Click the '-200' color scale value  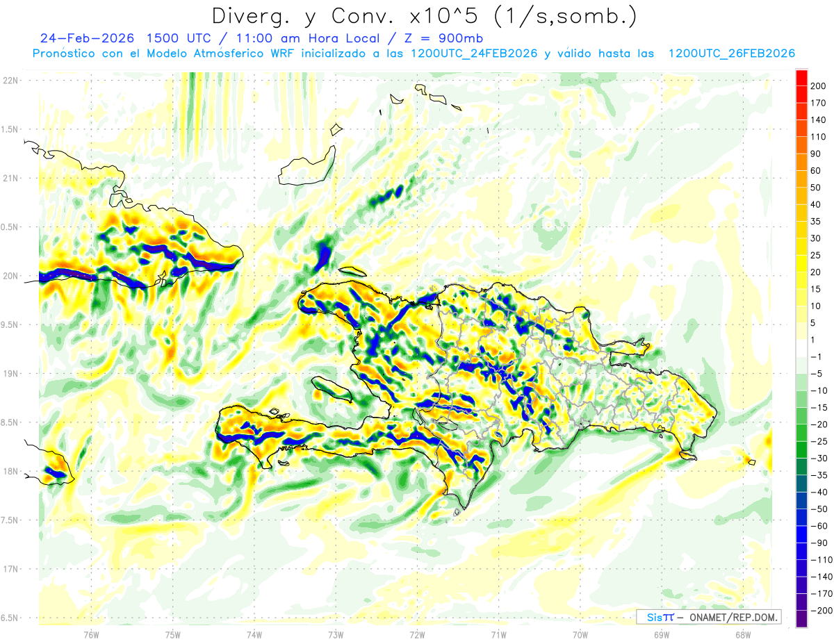pos(821,610)
